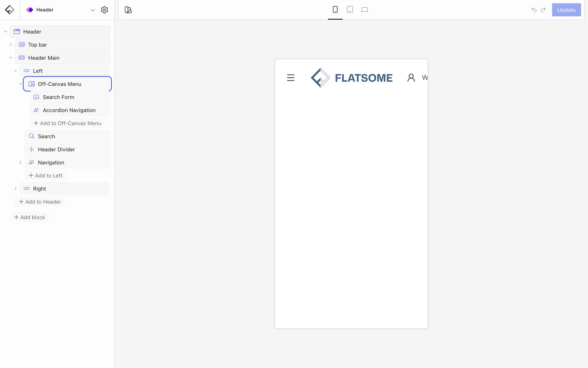
Task: Click the Search magnifier icon in tree
Action: pyautogui.click(x=31, y=136)
